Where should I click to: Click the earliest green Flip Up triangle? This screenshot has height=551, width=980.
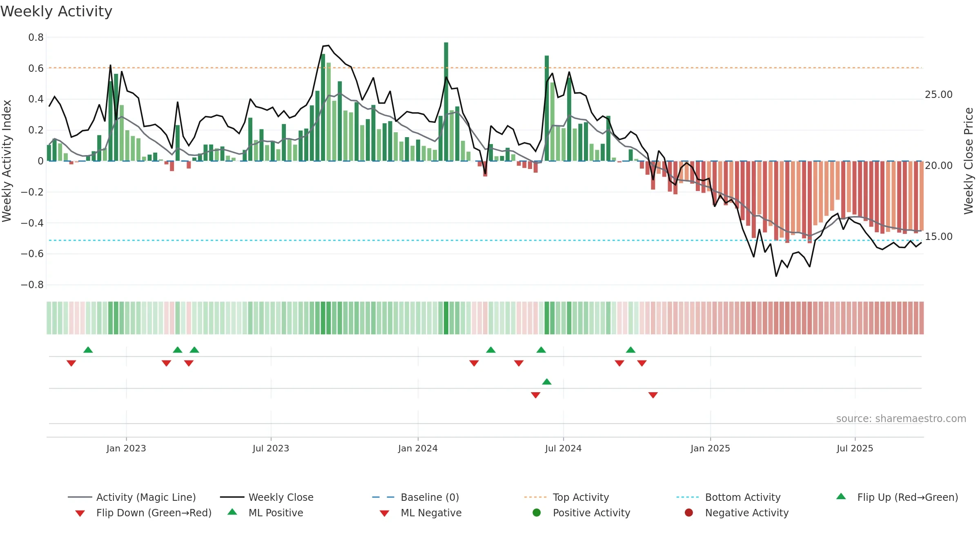pyautogui.click(x=88, y=350)
